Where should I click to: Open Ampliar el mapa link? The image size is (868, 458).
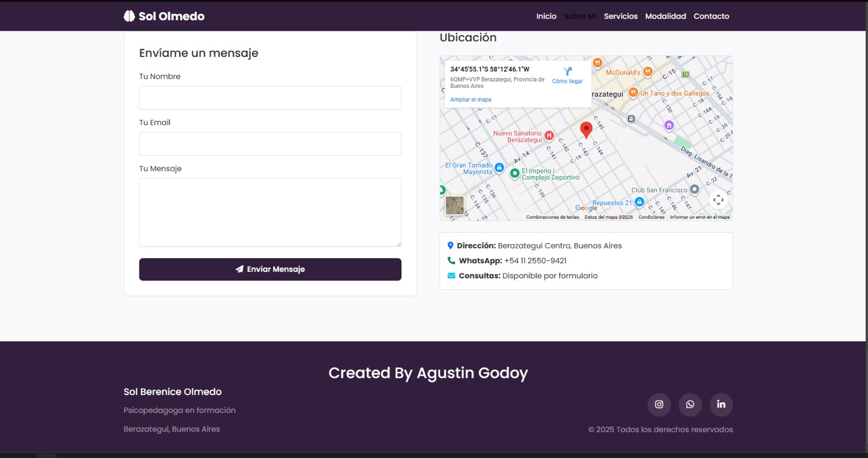[x=471, y=100]
